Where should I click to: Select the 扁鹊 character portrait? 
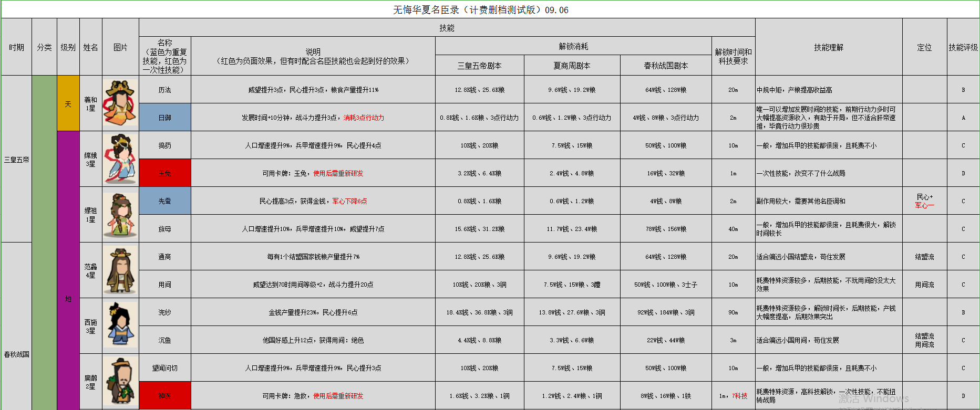tap(120, 381)
